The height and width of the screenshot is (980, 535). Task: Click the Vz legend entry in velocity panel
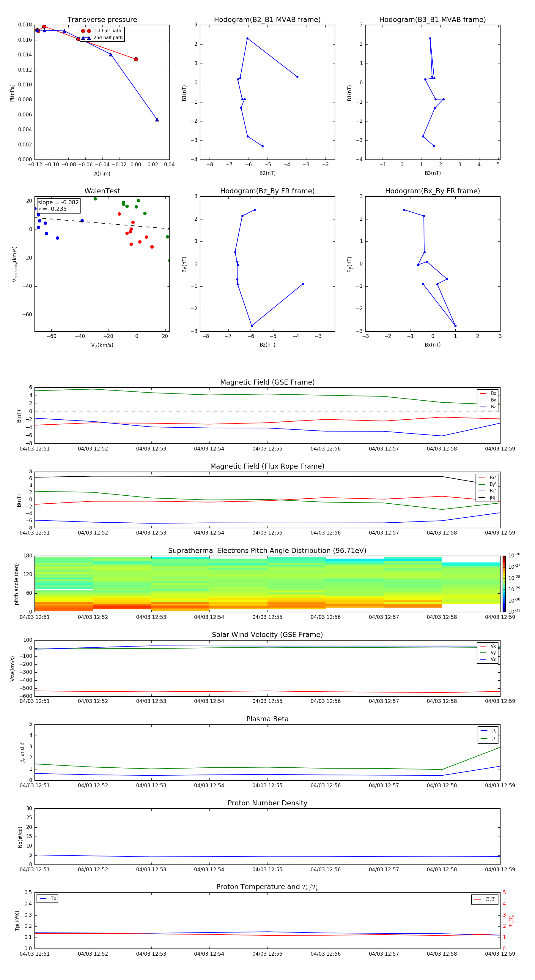(x=488, y=659)
